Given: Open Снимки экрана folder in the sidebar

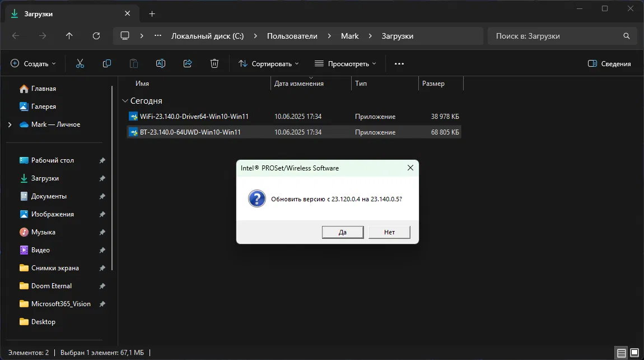Looking at the screenshot, I should 55,268.
